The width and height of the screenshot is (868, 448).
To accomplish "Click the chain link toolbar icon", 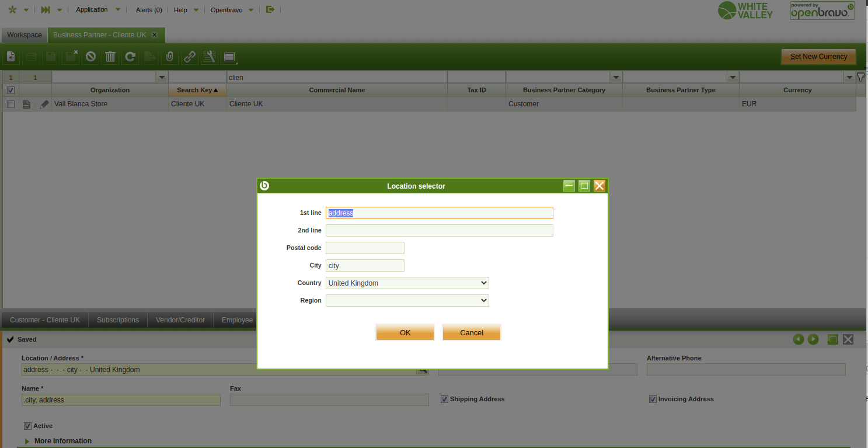I will click(x=190, y=57).
